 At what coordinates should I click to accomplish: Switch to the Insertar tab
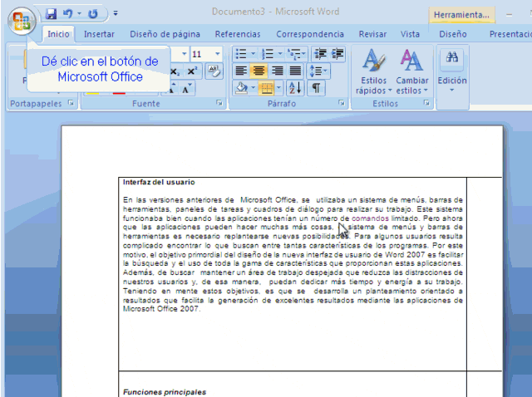[99, 34]
